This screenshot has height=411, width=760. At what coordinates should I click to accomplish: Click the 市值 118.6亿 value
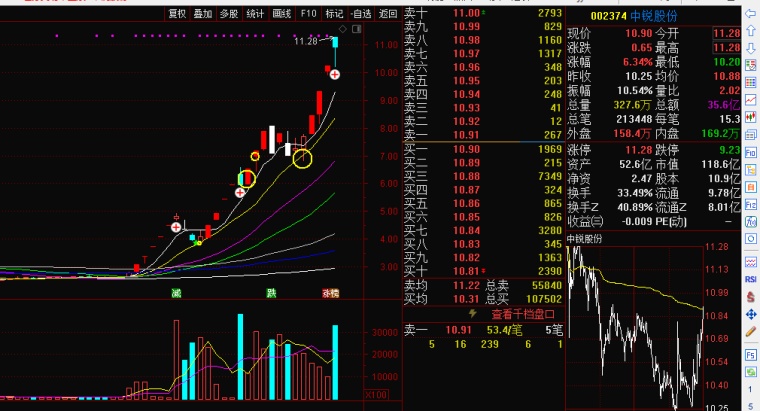pyautogui.click(x=720, y=164)
